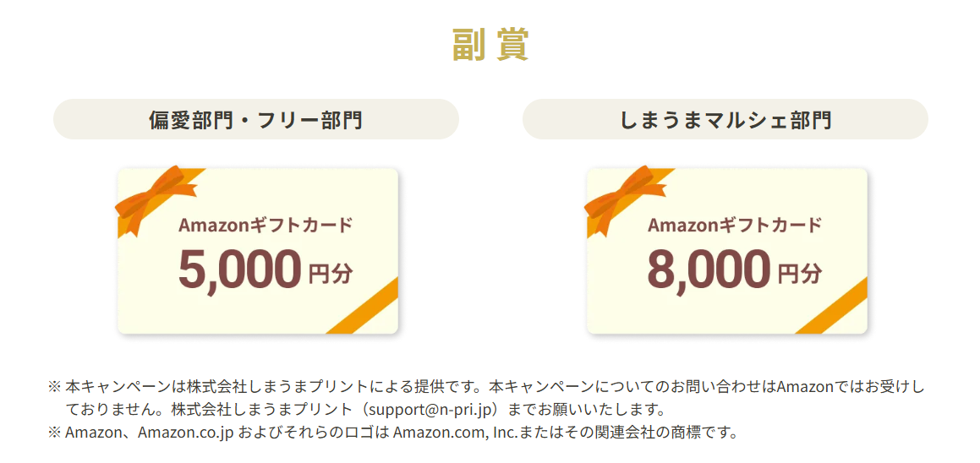The width and height of the screenshot is (980, 463).
Task: Click 円分 text beside 8,000
Action: [799, 273]
